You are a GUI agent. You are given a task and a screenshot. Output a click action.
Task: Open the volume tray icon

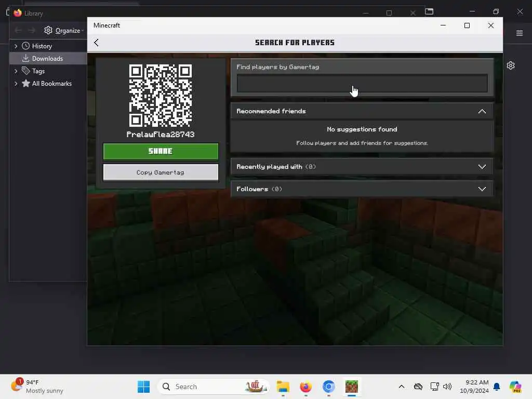[x=447, y=387]
